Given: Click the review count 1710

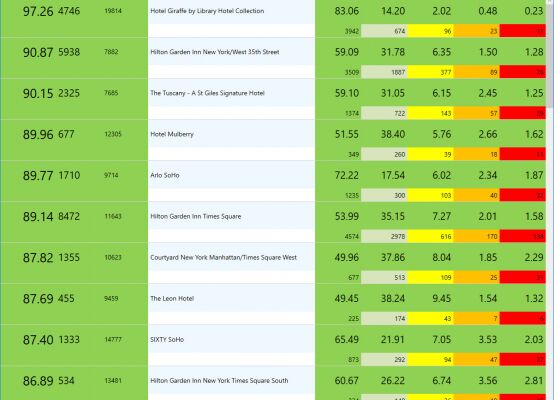Looking at the screenshot, I should click(x=69, y=175).
